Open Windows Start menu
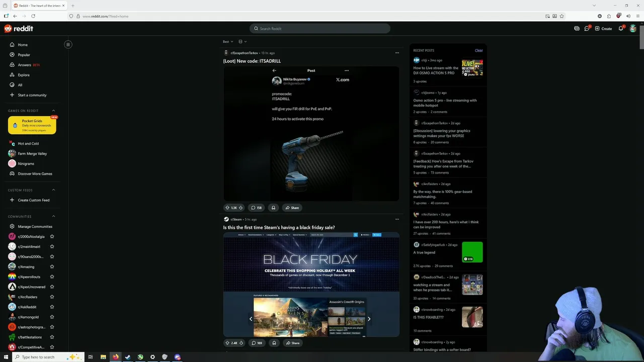644x362 pixels. pos(6,357)
